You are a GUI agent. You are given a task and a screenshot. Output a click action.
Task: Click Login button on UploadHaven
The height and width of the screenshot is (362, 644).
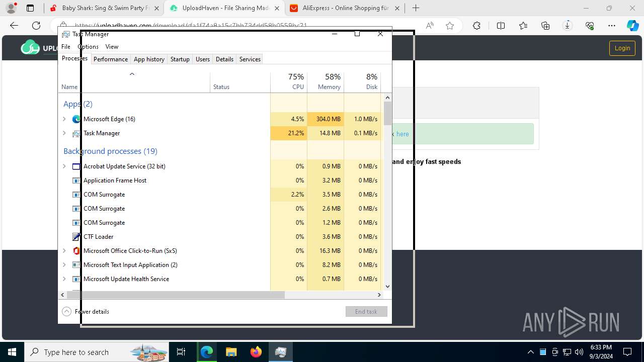(x=622, y=48)
